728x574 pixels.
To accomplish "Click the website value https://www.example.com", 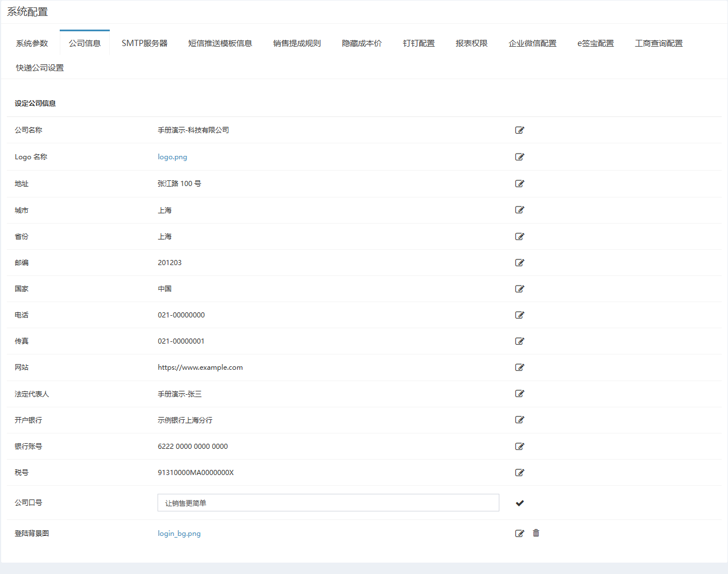I will pos(200,367).
